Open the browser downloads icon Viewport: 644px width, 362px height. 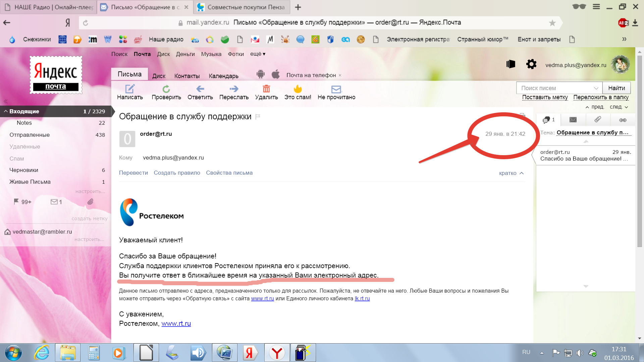pyautogui.click(x=635, y=22)
